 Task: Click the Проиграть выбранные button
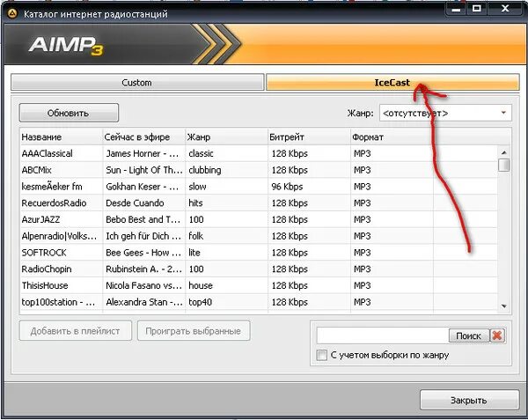(194, 331)
